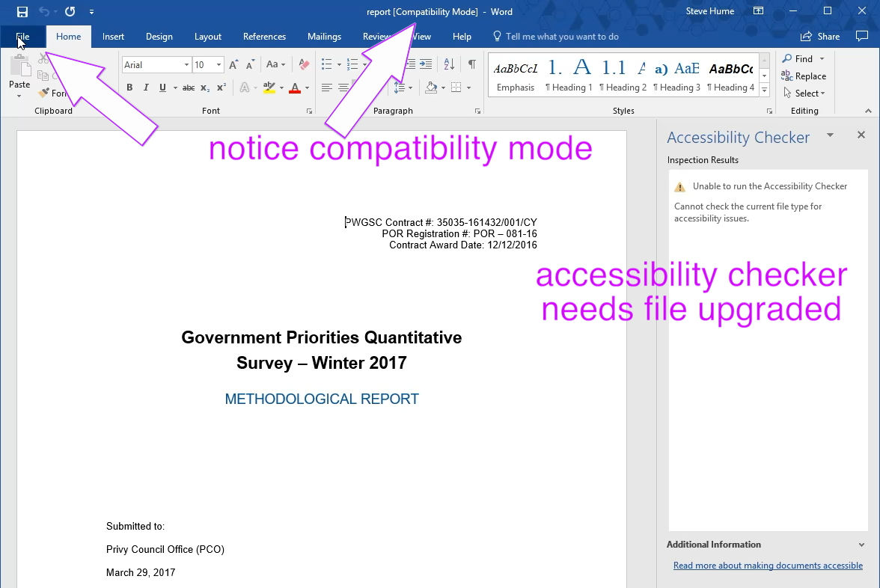This screenshot has width=880, height=588.
Task: Switch to the References tab
Action: (x=264, y=37)
